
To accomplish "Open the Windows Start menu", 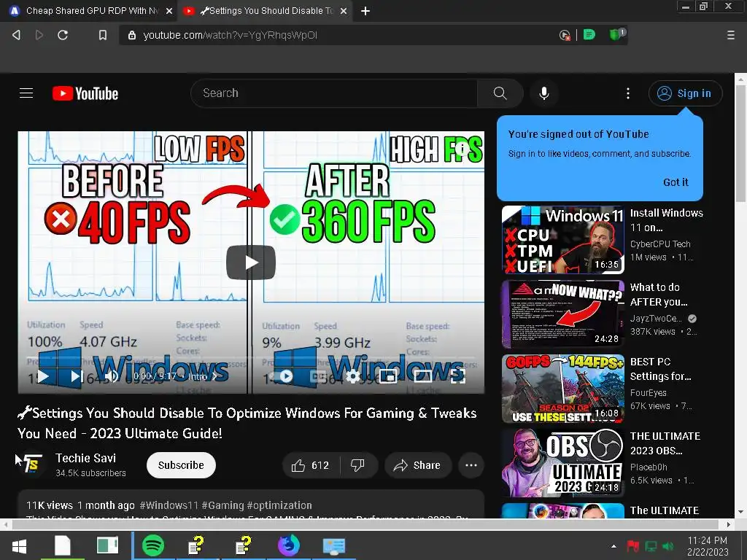I will tap(19, 546).
